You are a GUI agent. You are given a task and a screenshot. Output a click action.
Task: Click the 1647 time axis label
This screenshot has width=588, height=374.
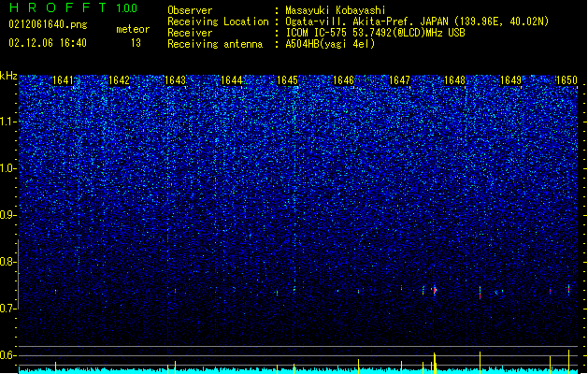click(x=400, y=80)
